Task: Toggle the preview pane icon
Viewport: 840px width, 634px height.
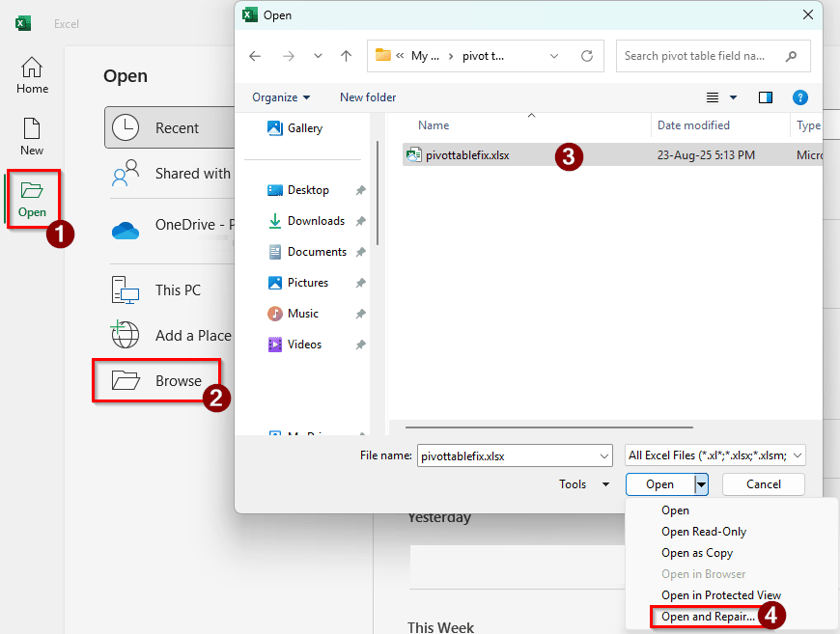Action: [x=766, y=97]
